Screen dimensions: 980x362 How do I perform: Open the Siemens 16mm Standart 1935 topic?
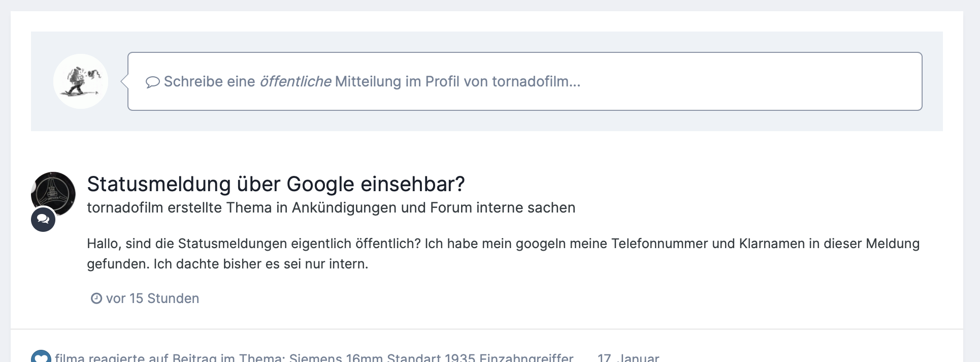(x=431, y=358)
